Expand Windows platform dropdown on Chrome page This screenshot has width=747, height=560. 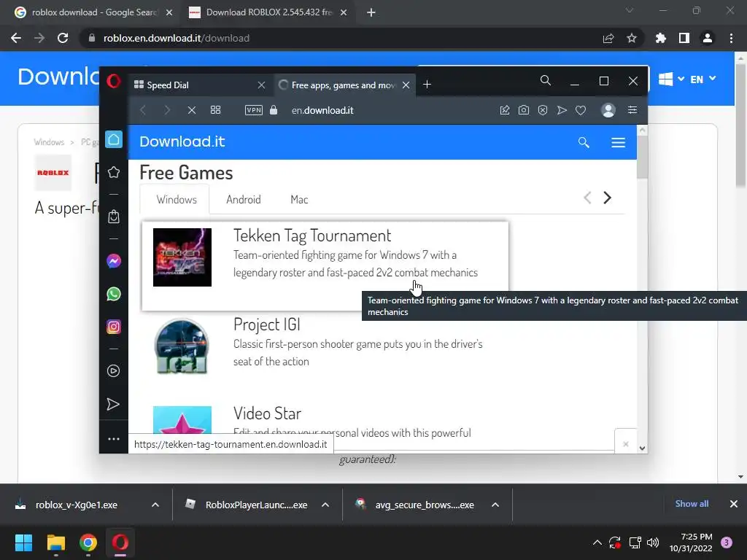click(671, 79)
